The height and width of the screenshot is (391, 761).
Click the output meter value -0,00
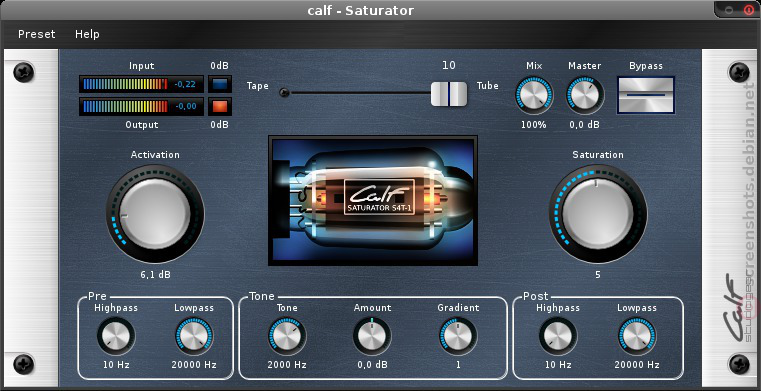click(185, 107)
